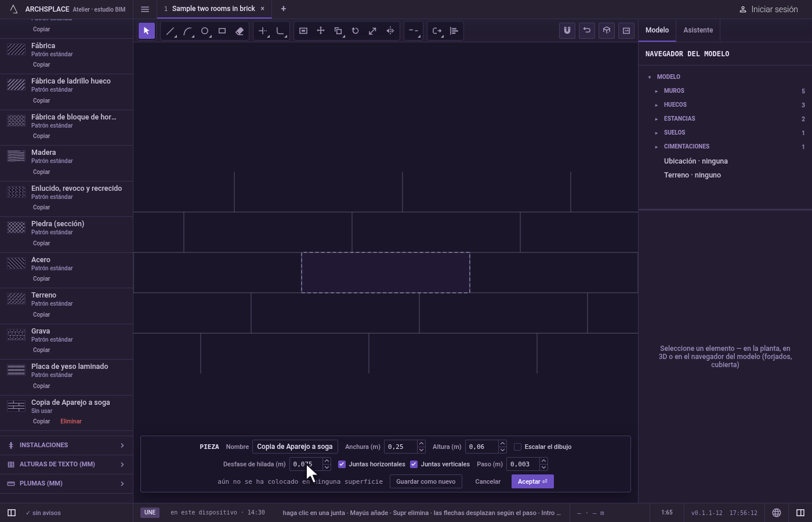
Task: Click Guardar como nuevo button
Action: (x=426, y=481)
